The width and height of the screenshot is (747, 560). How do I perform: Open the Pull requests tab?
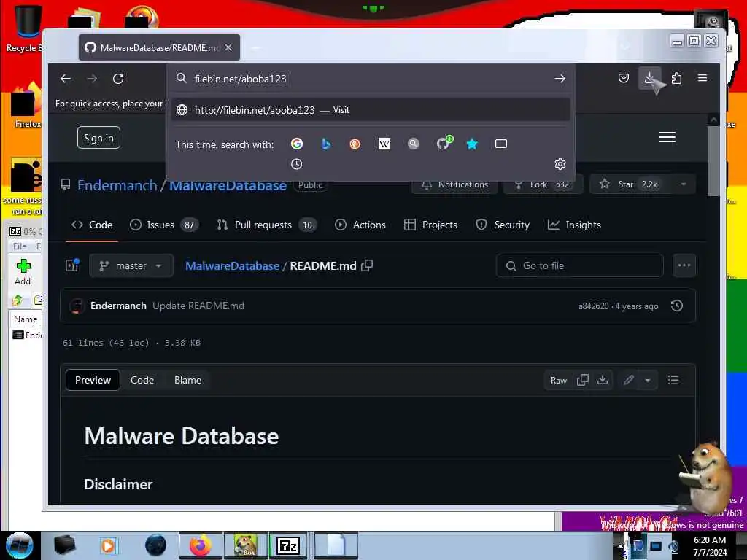tap(267, 225)
